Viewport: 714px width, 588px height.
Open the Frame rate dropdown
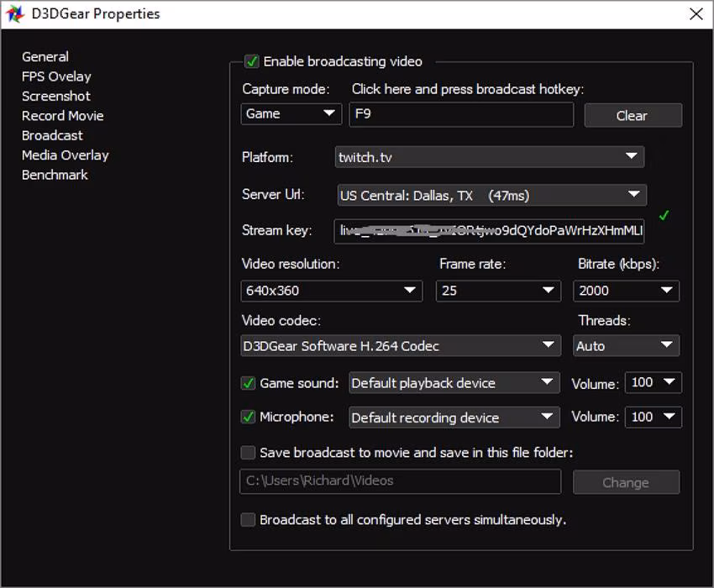click(498, 291)
